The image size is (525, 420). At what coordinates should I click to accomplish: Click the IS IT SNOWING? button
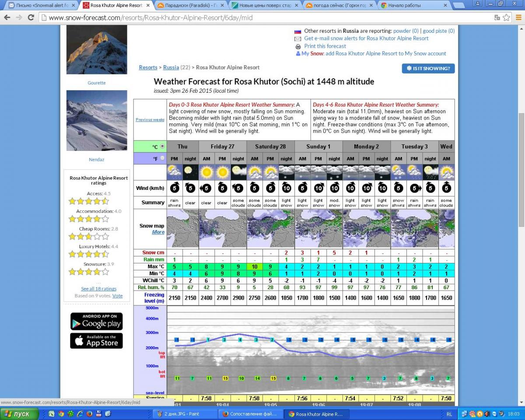[x=428, y=68]
